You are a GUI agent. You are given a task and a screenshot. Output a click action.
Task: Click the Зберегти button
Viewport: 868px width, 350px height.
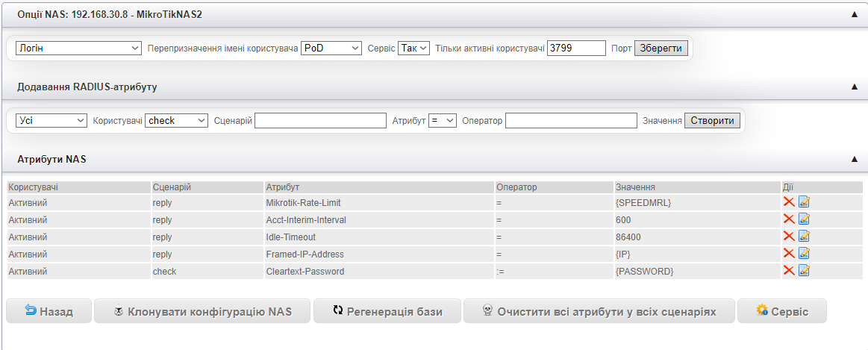point(661,48)
